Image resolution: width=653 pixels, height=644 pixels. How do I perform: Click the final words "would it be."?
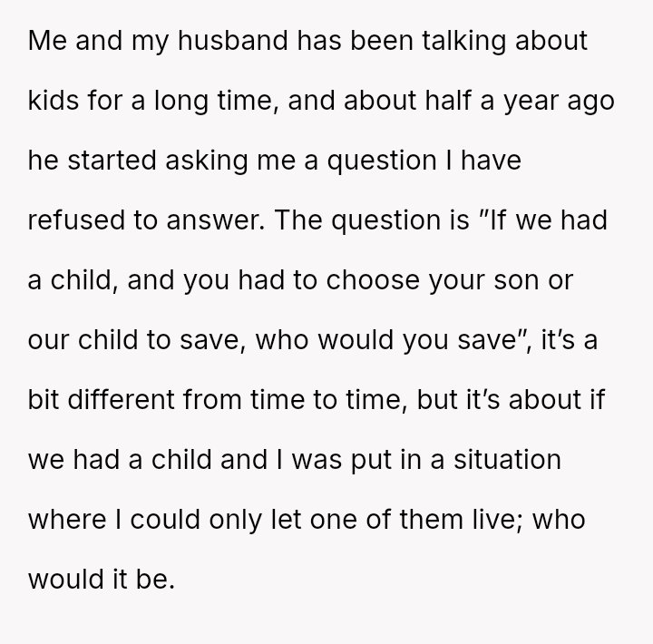pos(101,580)
